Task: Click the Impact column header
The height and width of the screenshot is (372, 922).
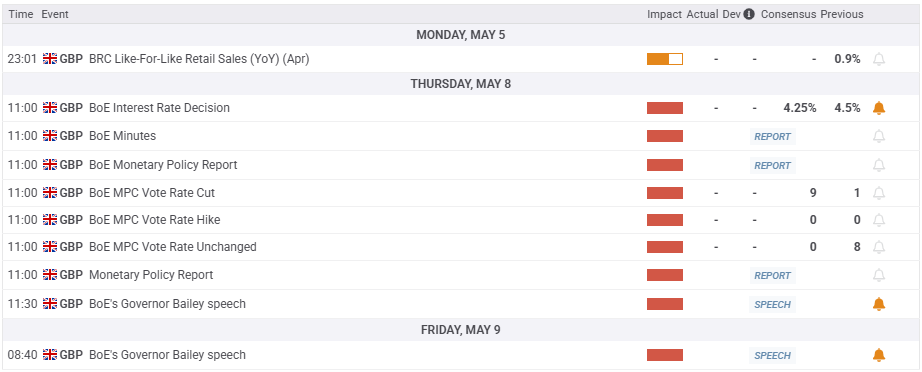Action: (664, 14)
